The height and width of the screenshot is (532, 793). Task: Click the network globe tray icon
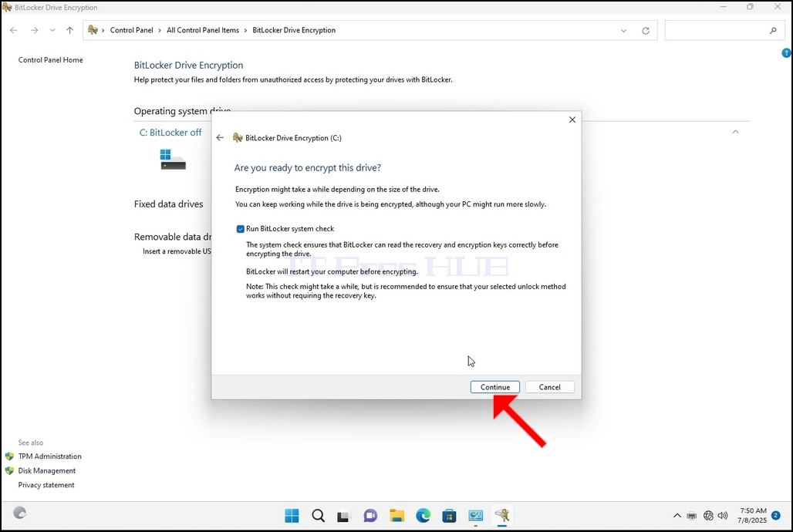708,516
